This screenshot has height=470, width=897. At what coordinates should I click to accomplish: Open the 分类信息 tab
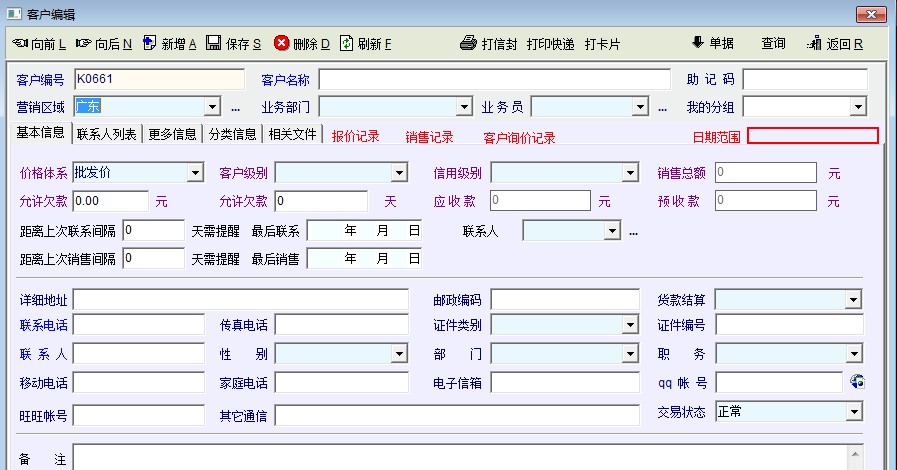232,135
